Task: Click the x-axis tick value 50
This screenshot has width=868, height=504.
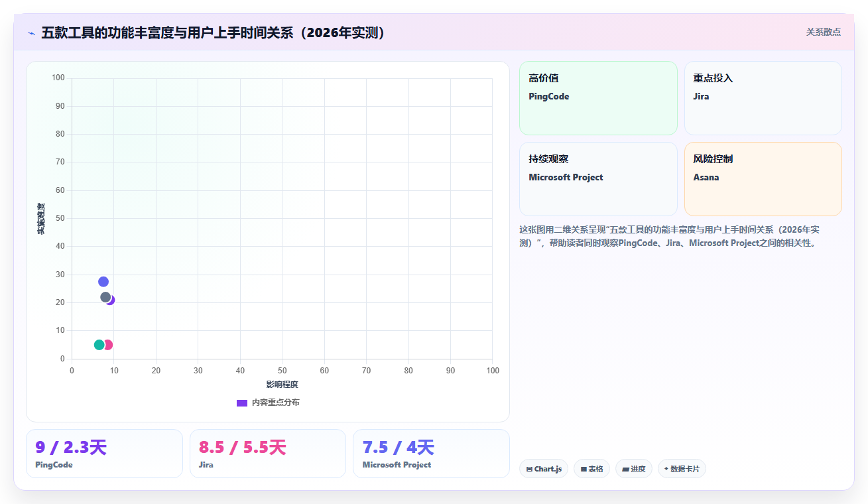Action: point(282,371)
